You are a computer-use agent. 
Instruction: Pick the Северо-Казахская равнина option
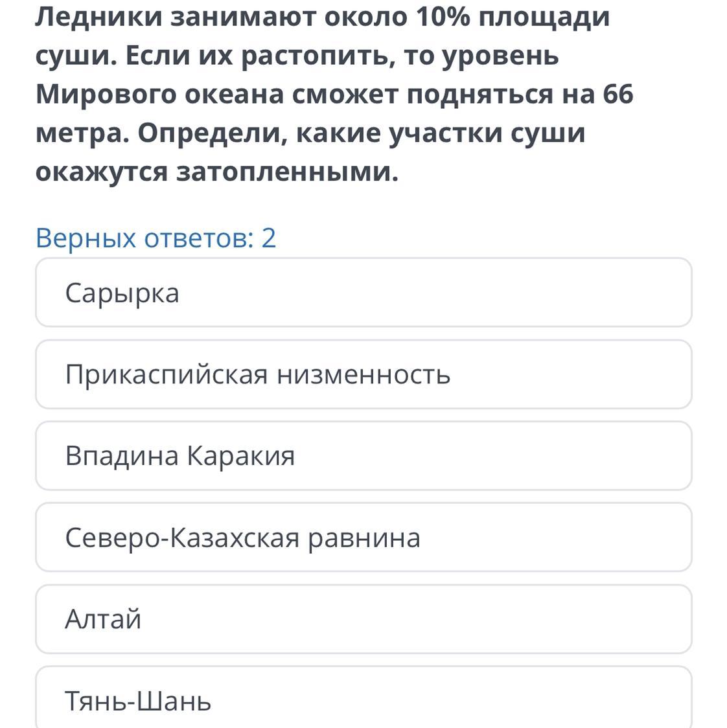coord(363,538)
